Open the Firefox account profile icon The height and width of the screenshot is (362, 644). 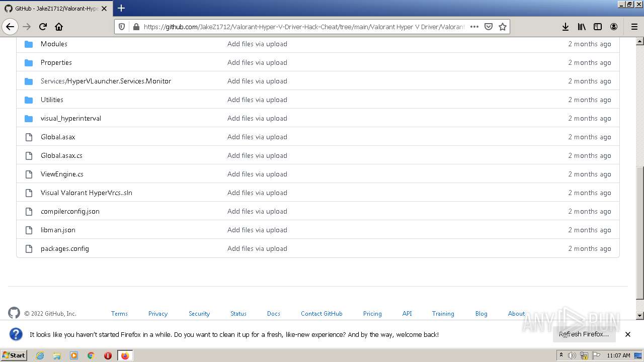tap(614, 27)
